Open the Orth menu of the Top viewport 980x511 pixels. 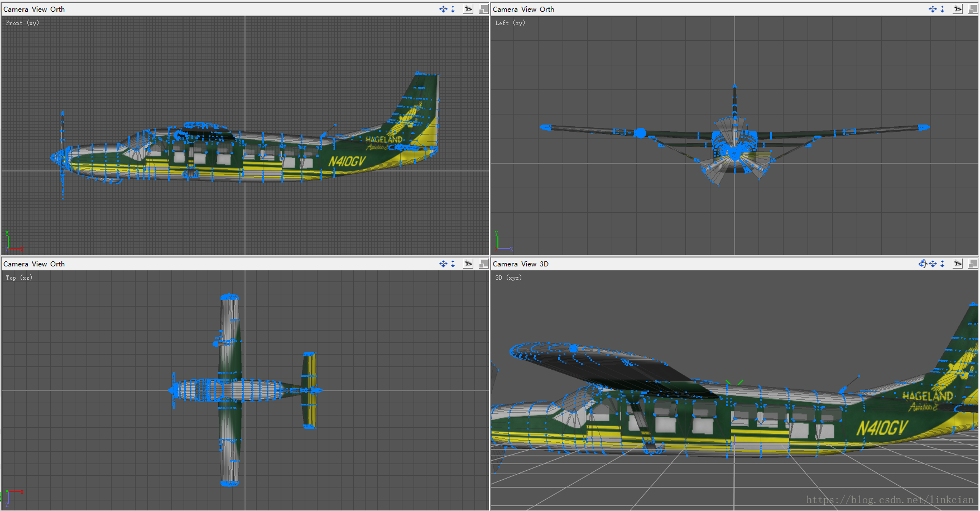pos(57,264)
